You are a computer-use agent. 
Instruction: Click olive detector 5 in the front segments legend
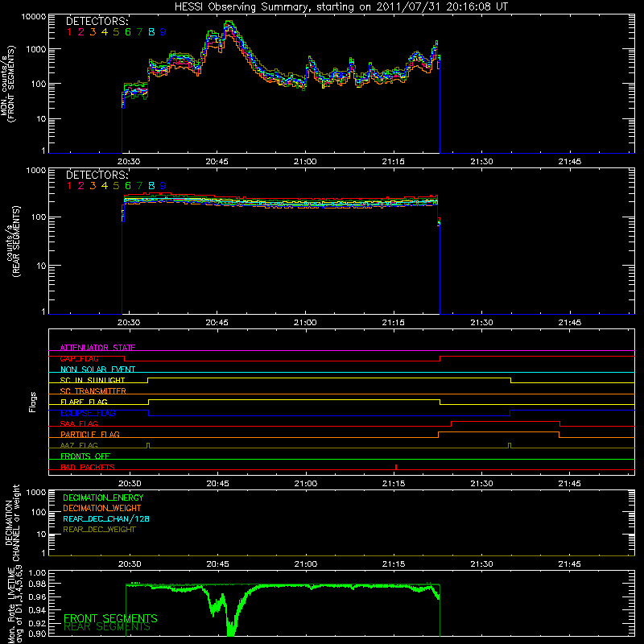(x=116, y=32)
